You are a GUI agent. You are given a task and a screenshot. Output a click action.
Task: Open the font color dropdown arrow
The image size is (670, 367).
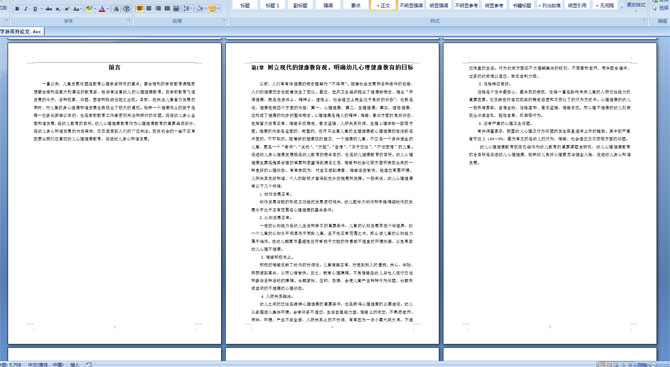[108, 9]
